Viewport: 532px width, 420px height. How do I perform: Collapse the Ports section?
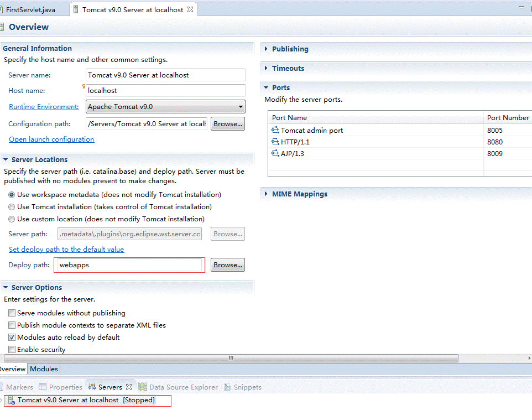pos(266,87)
